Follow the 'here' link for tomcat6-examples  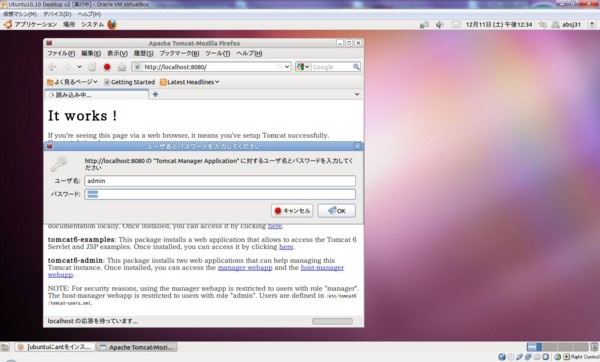(286, 247)
